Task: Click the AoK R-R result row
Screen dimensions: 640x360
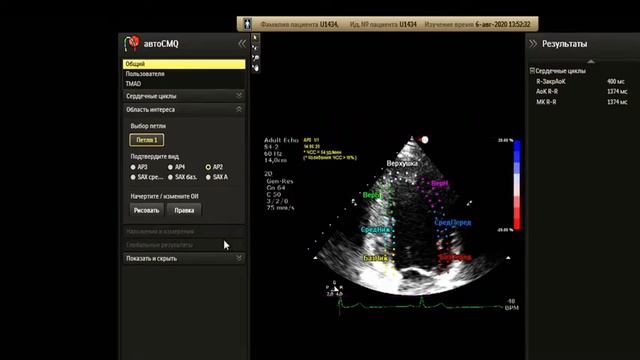Action: click(582, 91)
